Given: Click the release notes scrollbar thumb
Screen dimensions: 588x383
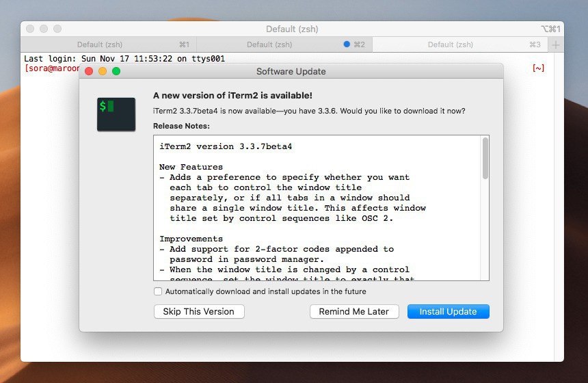Looking at the screenshot, I should tap(485, 158).
